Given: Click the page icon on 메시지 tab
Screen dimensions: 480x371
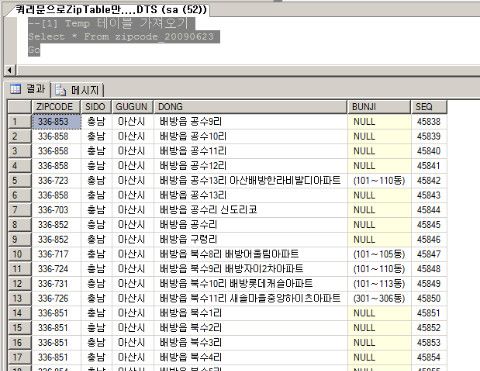Looking at the screenshot, I should (x=61, y=90).
